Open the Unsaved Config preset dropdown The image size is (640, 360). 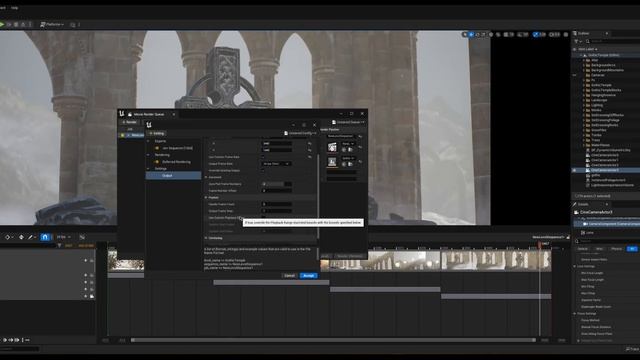[x=300, y=133]
